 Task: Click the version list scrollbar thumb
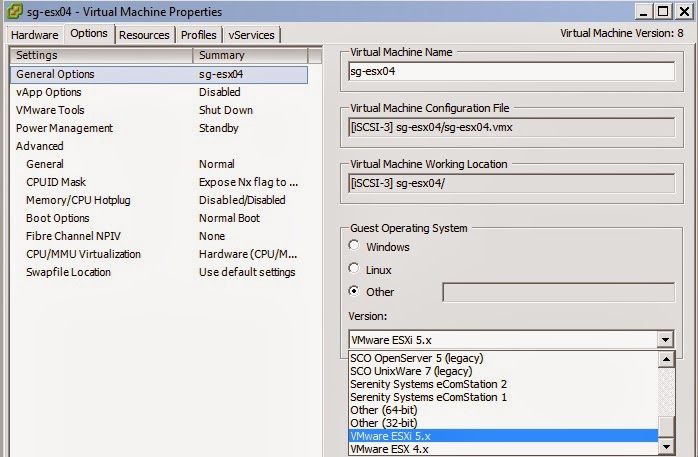click(x=666, y=427)
